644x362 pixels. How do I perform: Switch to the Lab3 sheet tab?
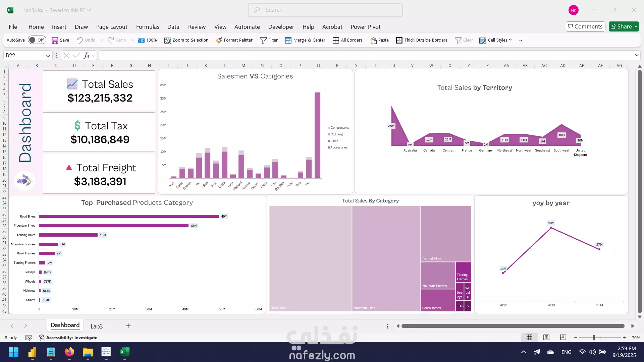[x=97, y=326]
